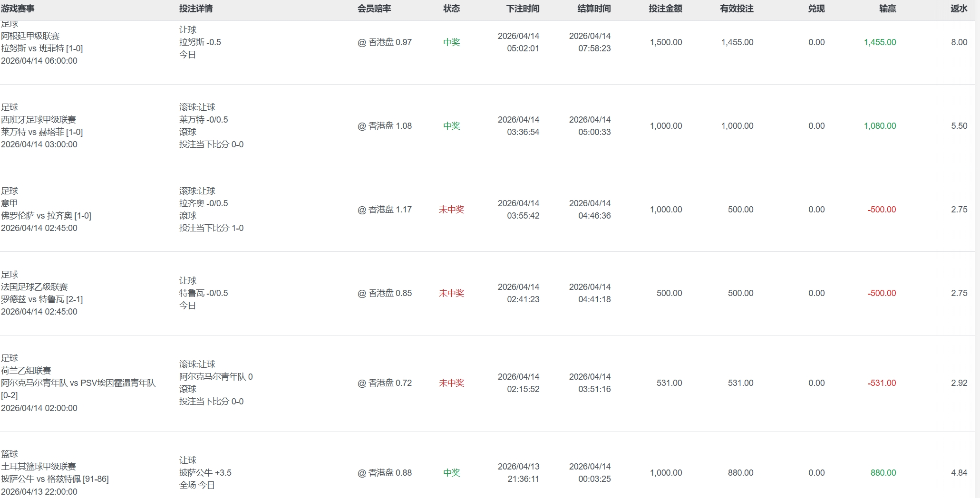Select the 返水 column header
Image resolution: width=980 pixels, height=498 pixels.
(959, 9)
